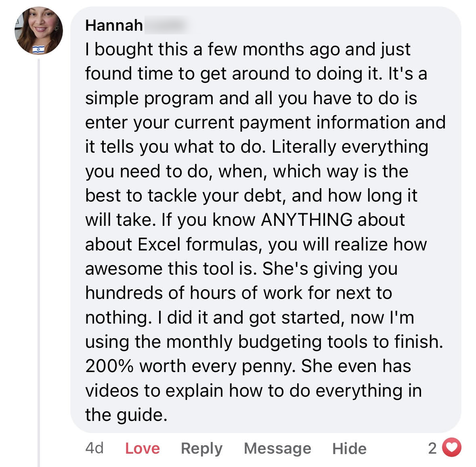The height and width of the screenshot is (467, 476).
Task: Click the commenter name Hannah
Action: click(114, 25)
